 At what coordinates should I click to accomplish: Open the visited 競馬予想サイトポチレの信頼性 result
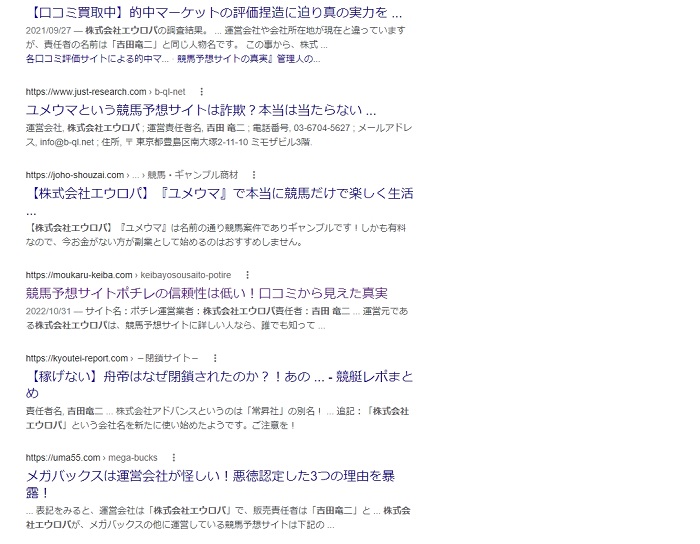click(206, 293)
